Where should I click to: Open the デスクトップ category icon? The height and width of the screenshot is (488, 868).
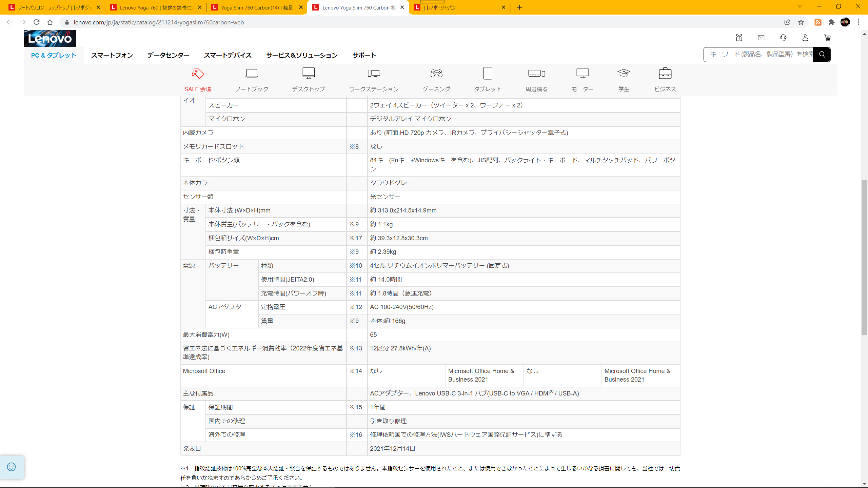tap(309, 73)
